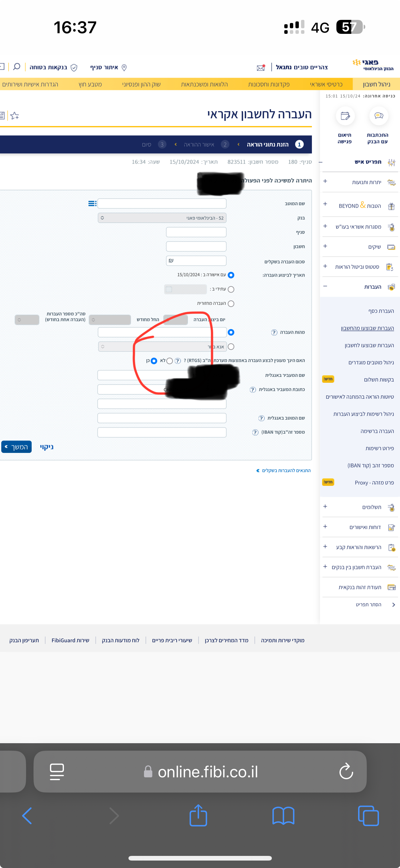Open 'העברות שבוצעו מהחשבון' sidebar link
This screenshot has height=868, width=400.
coord(367,328)
